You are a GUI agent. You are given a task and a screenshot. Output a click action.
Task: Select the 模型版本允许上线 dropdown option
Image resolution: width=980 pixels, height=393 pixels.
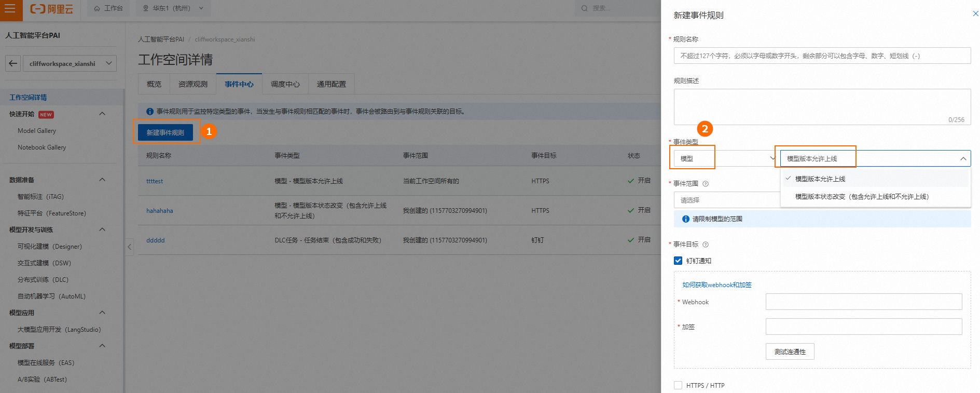click(875, 179)
